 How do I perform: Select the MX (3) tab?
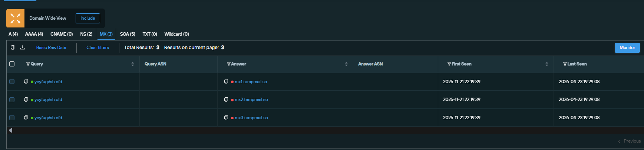tap(106, 34)
